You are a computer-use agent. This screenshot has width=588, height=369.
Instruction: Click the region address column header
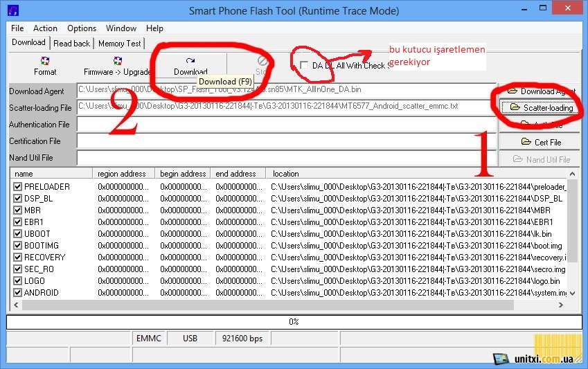pos(124,174)
